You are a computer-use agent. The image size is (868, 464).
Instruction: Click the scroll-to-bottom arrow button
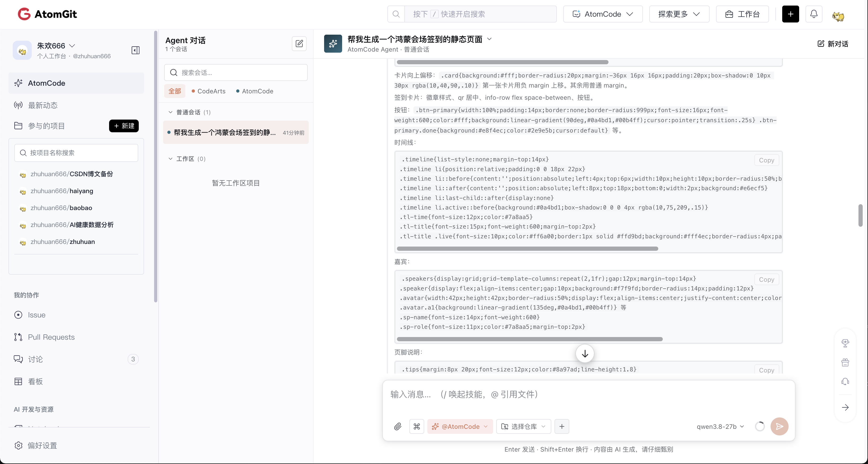coord(585,354)
